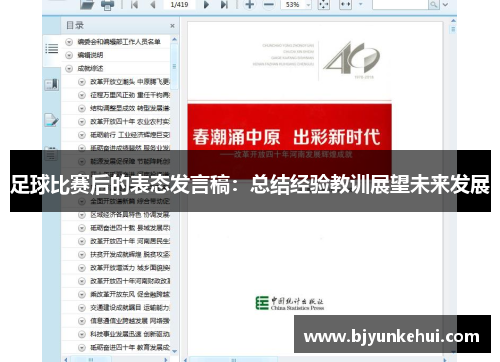Open 乘改革开放东风 促金融 chapter

(130, 294)
